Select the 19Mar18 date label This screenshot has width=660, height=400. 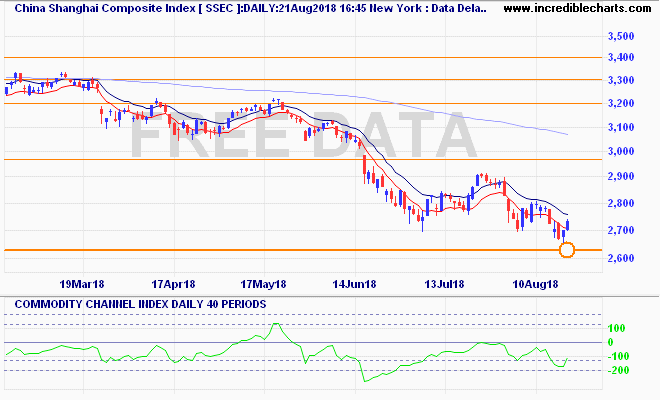coord(82,284)
